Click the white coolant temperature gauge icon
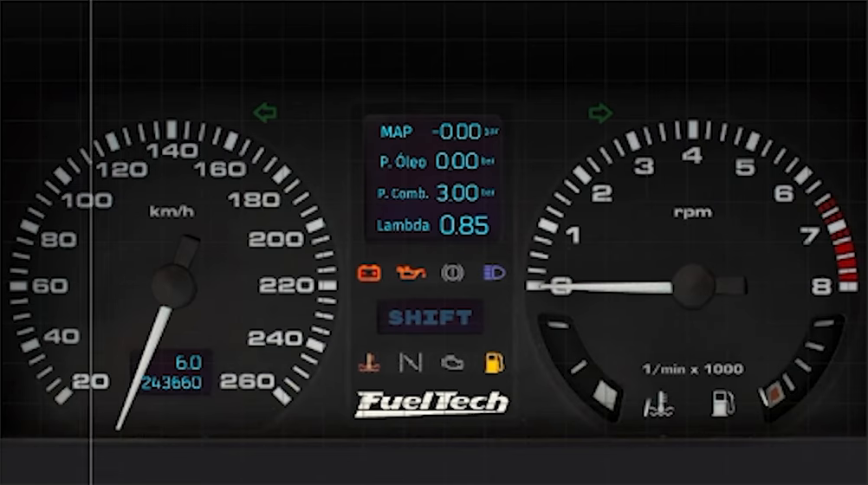Screen dimensions: 868x485 [x=657, y=404]
